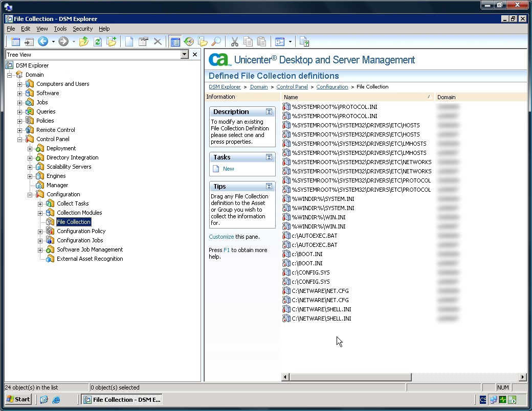This screenshot has width=532, height=411.
Task: Select c:\BOOT.INI first entry in list
Action: 307,254
